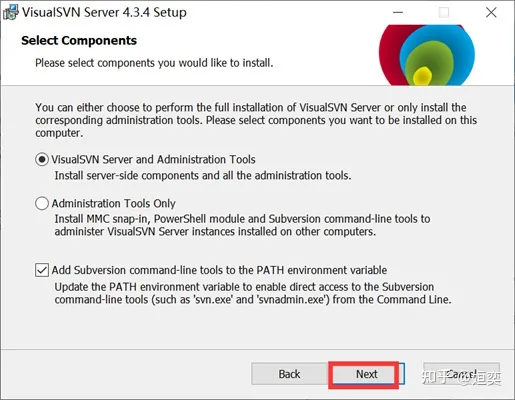Click the 'VisualSVN Server 4.3.4 Setup' title text

[104, 12]
